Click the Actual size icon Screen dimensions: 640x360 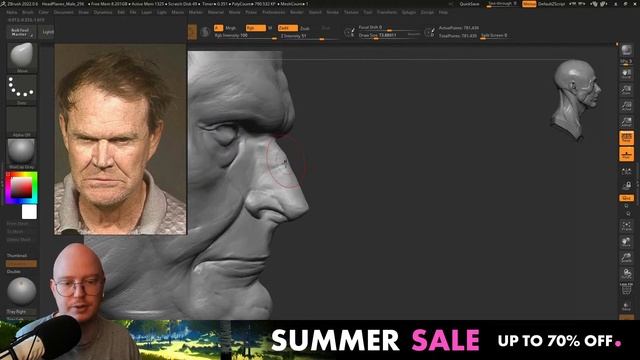tap(626, 106)
